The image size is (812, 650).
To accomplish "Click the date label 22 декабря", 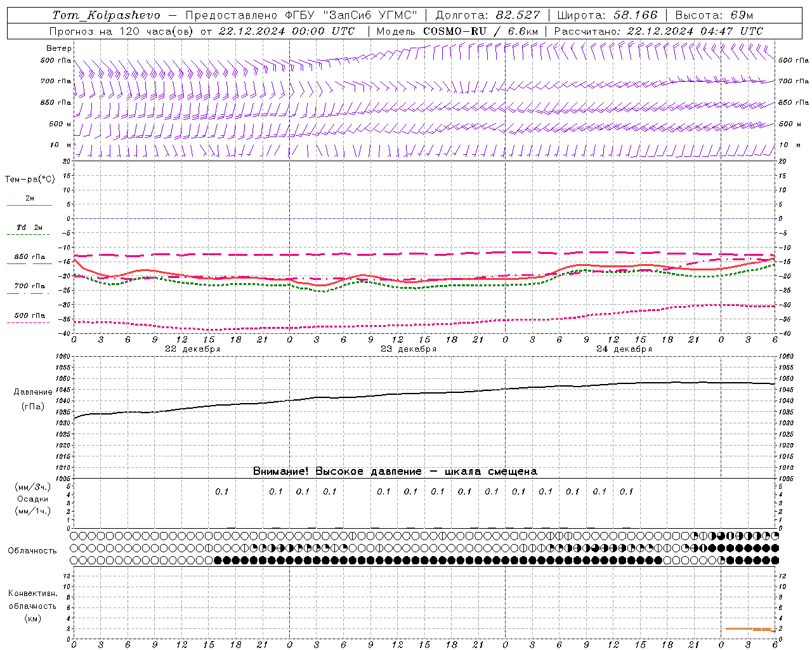I will coord(193,349).
